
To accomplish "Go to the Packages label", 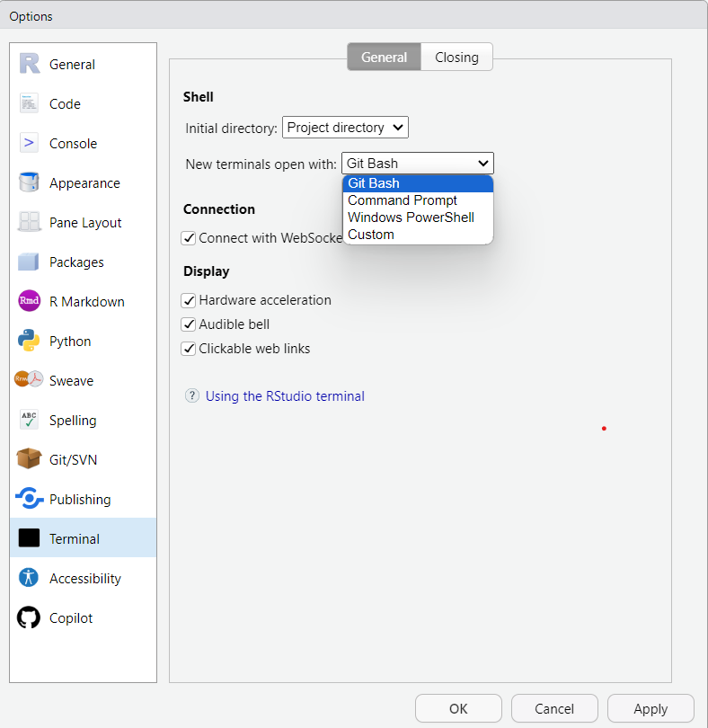I will tap(76, 262).
